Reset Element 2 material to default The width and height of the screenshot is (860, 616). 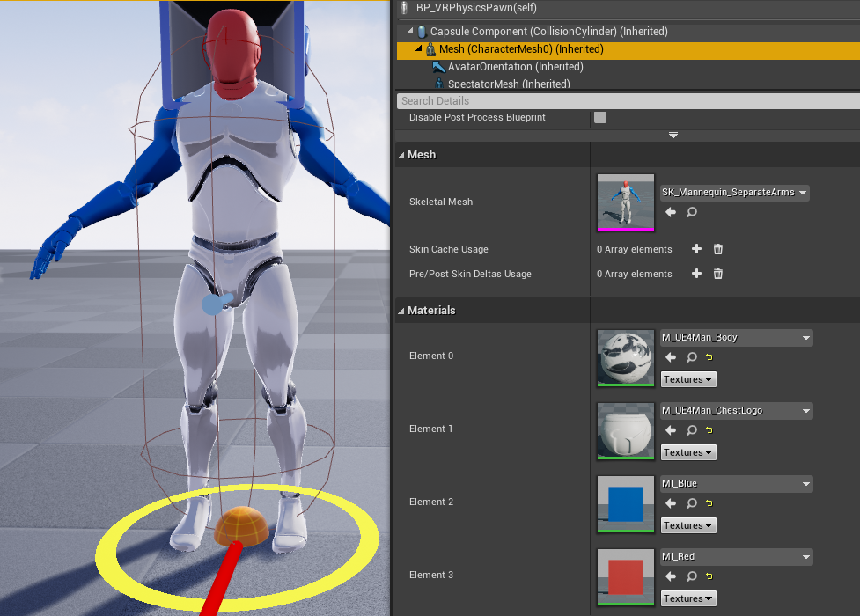coord(709,503)
